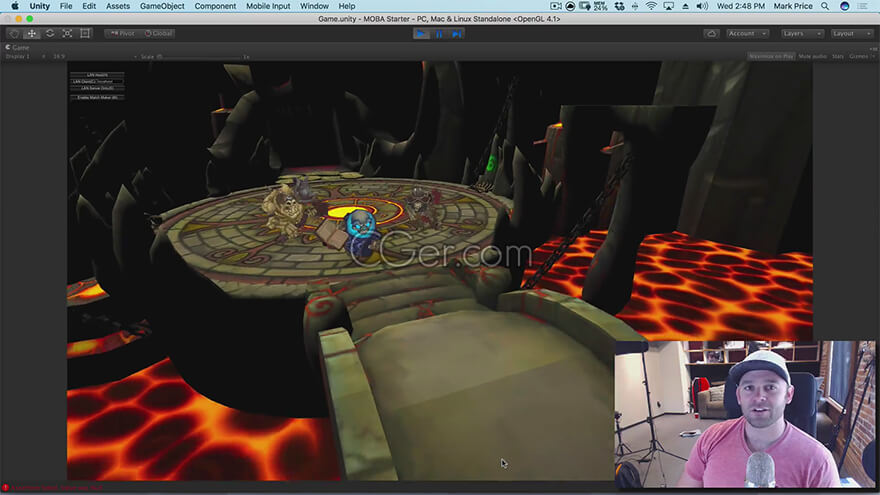The height and width of the screenshot is (495, 880).
Task: Click the memory 24% monitor icon
Action: 601,6
